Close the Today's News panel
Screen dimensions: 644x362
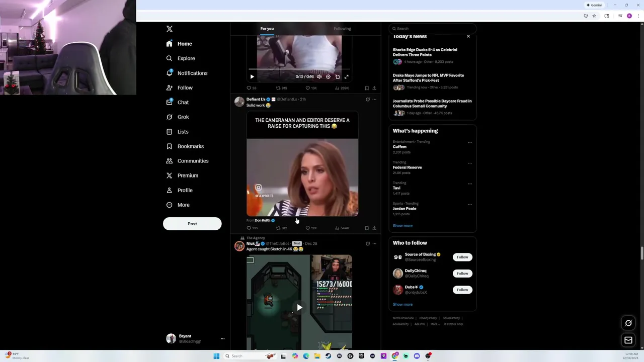pyautogui.click(x=468, y=37)
